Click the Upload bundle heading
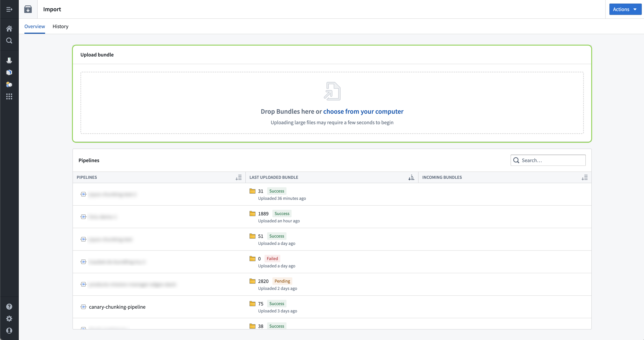Viewport: 644px width, 340px height. click(x=97, y=55)
